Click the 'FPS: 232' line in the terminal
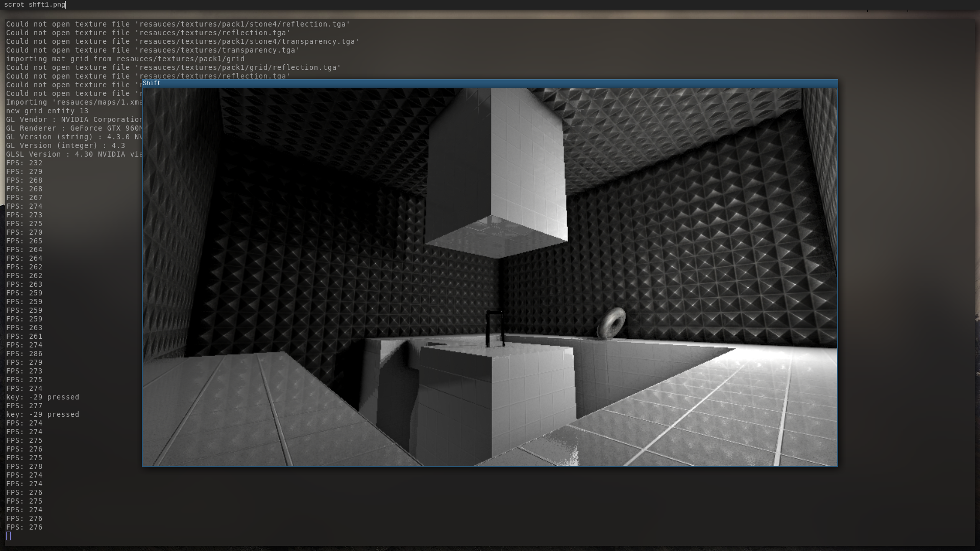 (24, 163)
